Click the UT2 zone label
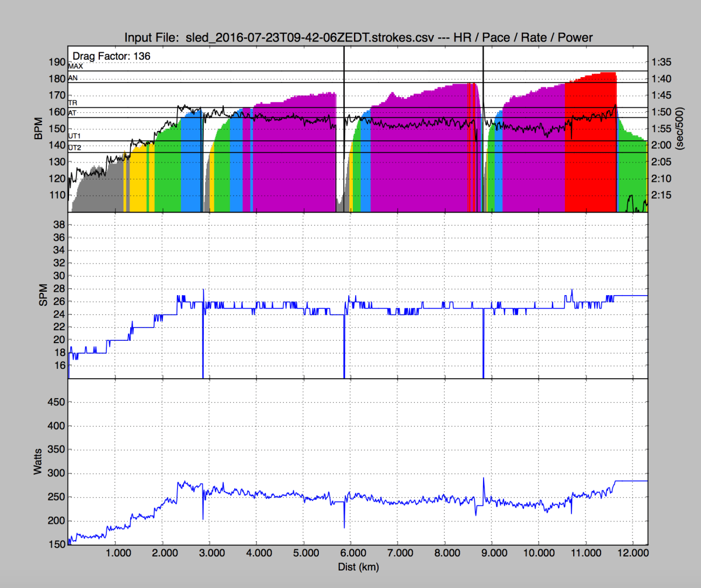This screenshot has width=701, height=588. coord(75,148)
